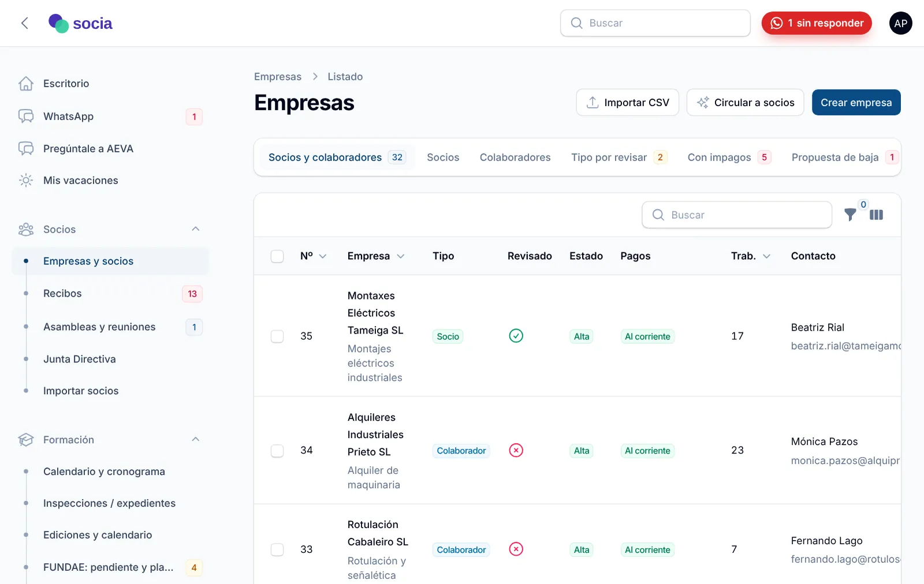The height and width of the screenshot is (584, 924).
Task: Go back with the left arrow icon
Action: pos(24,23)
